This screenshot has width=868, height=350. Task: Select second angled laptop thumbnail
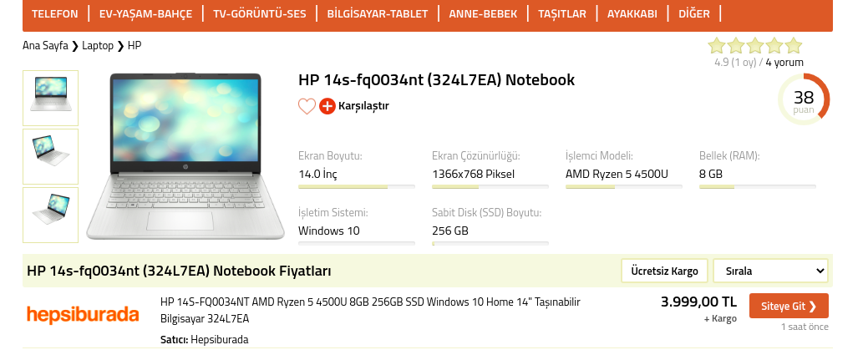pyautogui.click(x=50, y=156)
